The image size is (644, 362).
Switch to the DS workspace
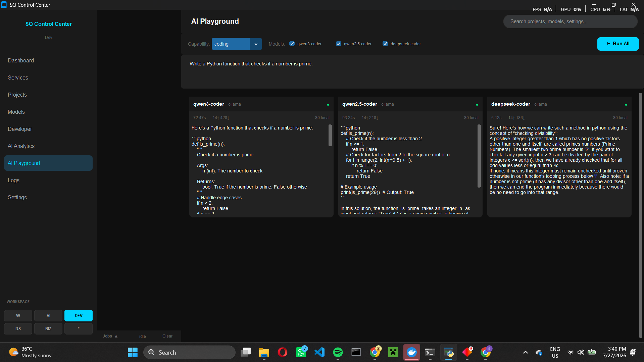click(18, 329)
